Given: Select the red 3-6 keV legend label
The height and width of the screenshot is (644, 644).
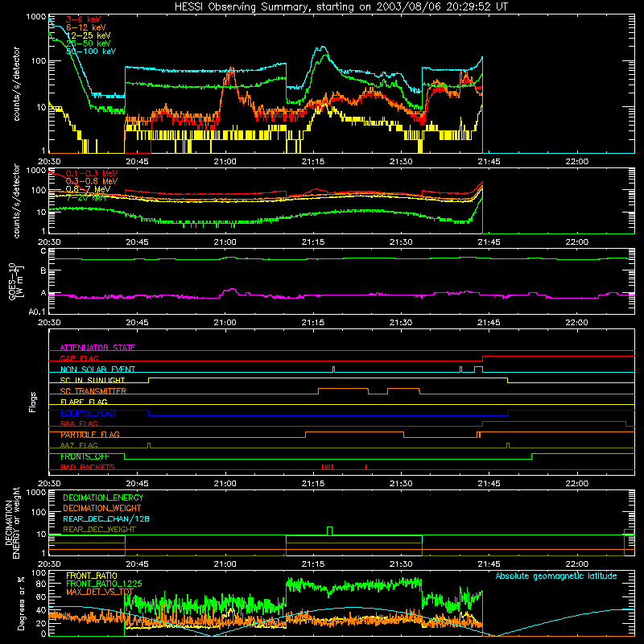Looking at the screenshot, I should pyautogui.click(x=83, y=19).
